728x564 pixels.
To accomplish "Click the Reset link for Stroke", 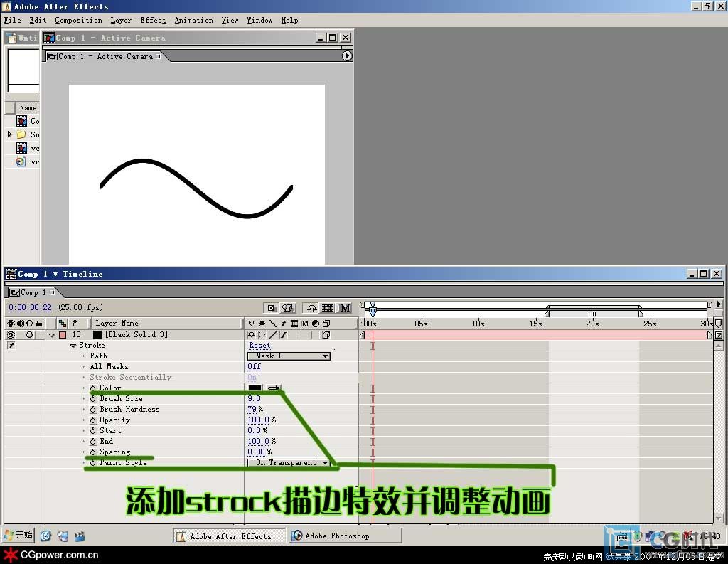I will 259,346.
